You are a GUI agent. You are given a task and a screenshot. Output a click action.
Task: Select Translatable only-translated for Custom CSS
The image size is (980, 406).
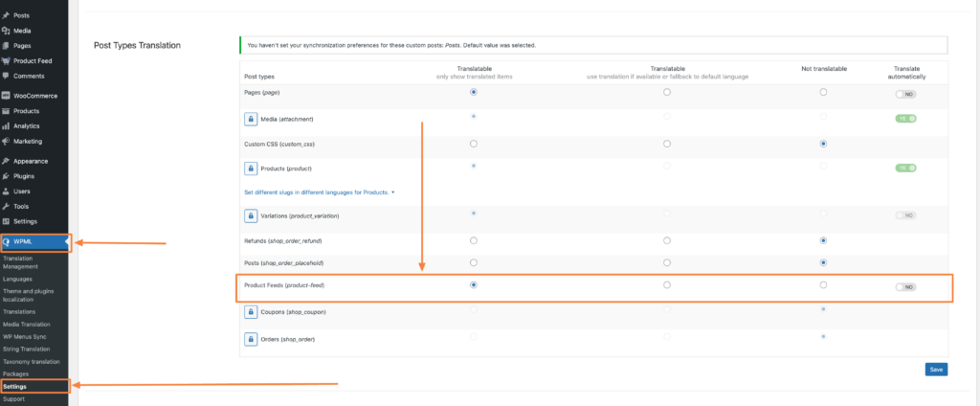[x=473, y=144]
